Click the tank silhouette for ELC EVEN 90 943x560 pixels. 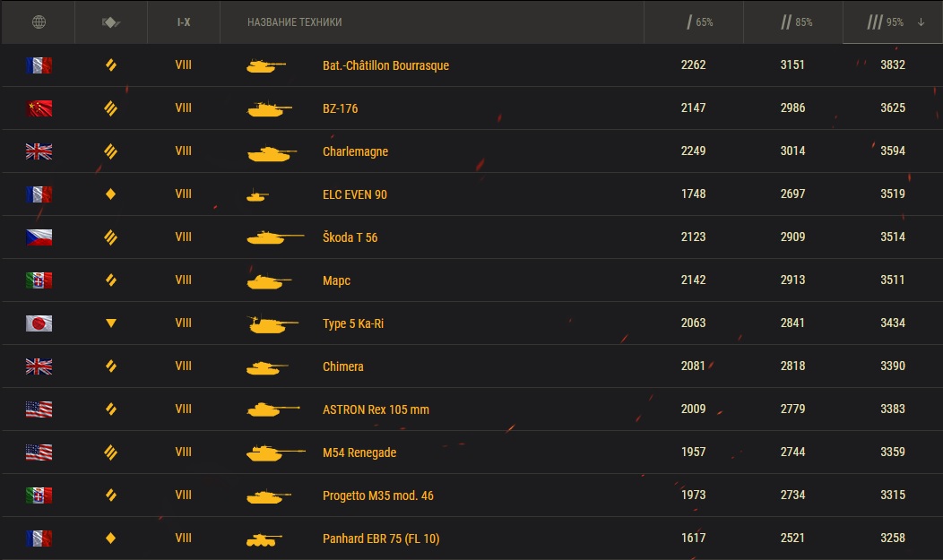(257, 194)
